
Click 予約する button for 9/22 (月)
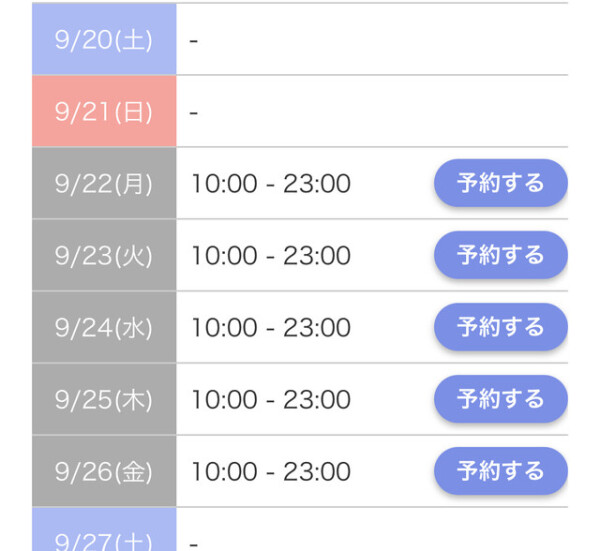[x=500, y=183]
